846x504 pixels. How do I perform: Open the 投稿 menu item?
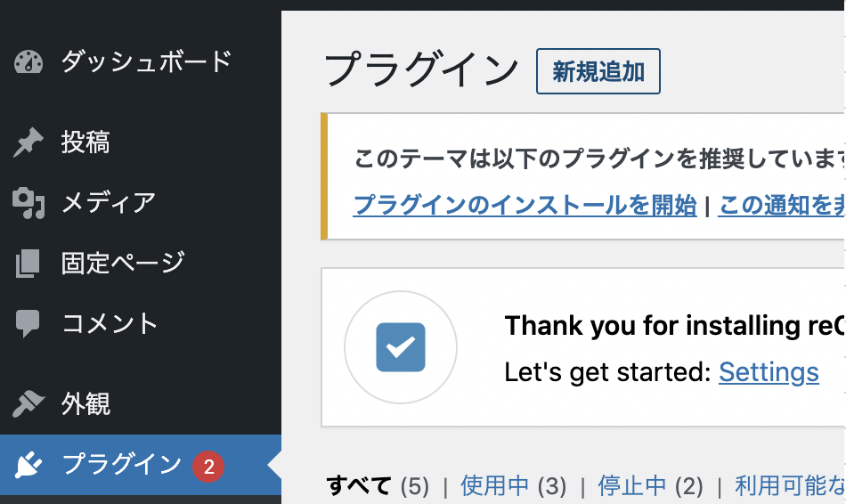(x=85, y=142)
